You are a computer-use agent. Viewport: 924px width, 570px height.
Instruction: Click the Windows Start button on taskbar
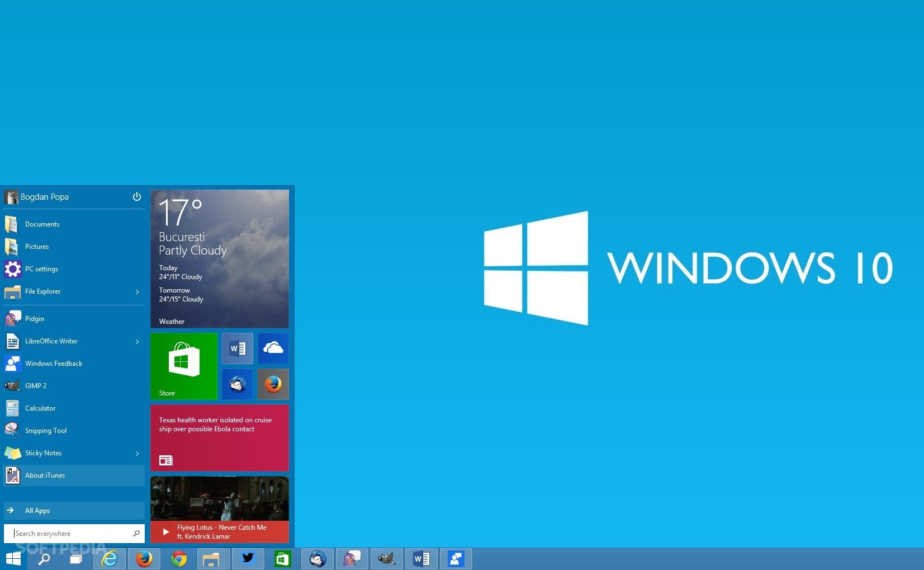click(x=13, y=558)
